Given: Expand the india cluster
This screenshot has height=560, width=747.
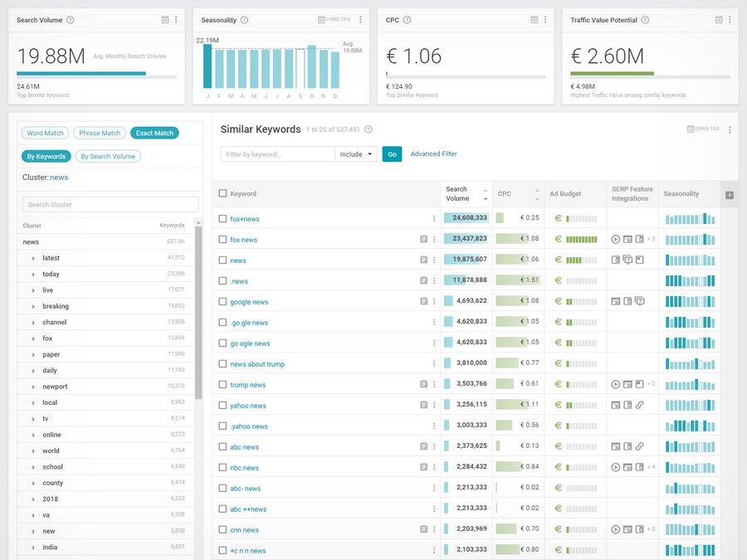Looking at the screenshot, I should coord(33,548).
